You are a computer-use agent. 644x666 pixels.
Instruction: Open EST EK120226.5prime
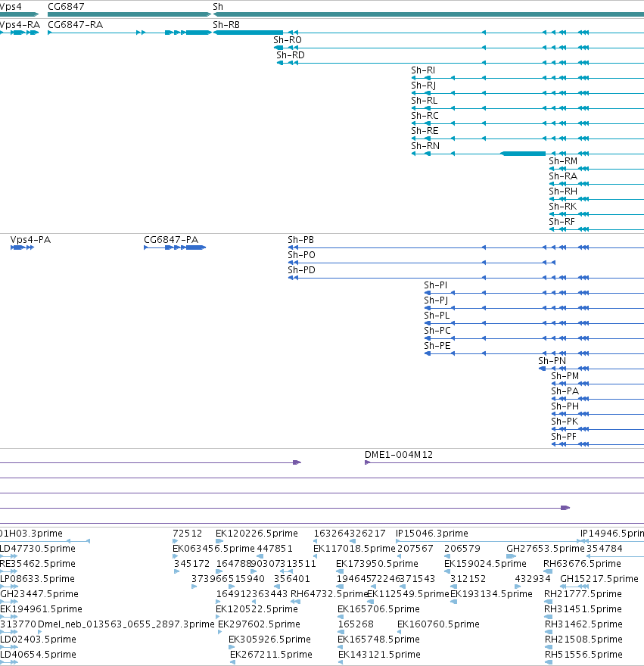click(x=257, y=534)
